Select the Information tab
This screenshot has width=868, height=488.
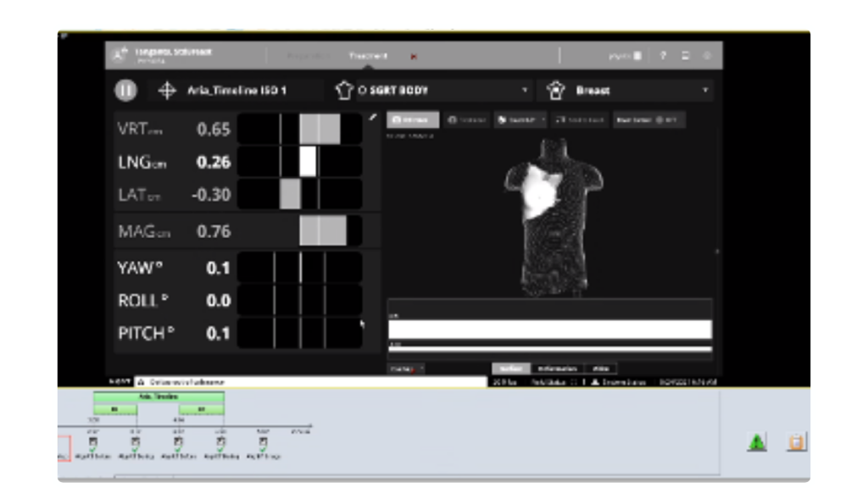point(556,369)
